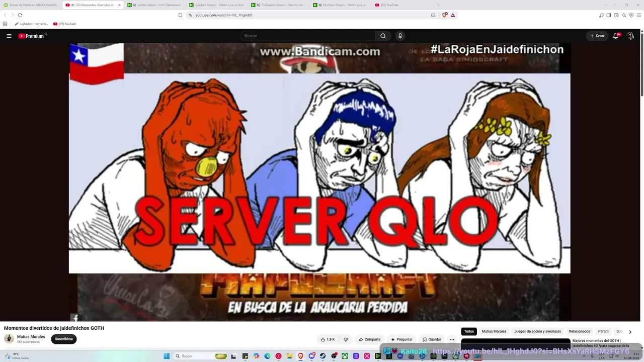Reload the page in the browser

(20, 15)
